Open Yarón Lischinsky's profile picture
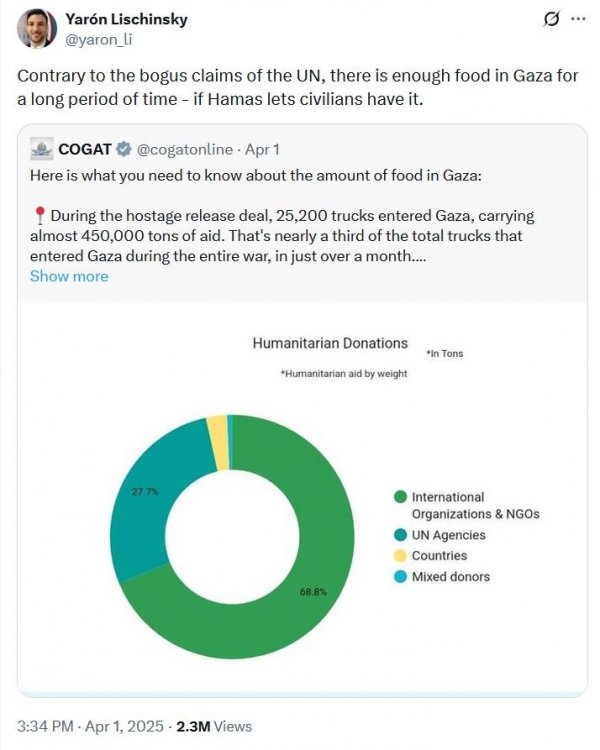Screen dimensions: 600x750 pos(36,28)
